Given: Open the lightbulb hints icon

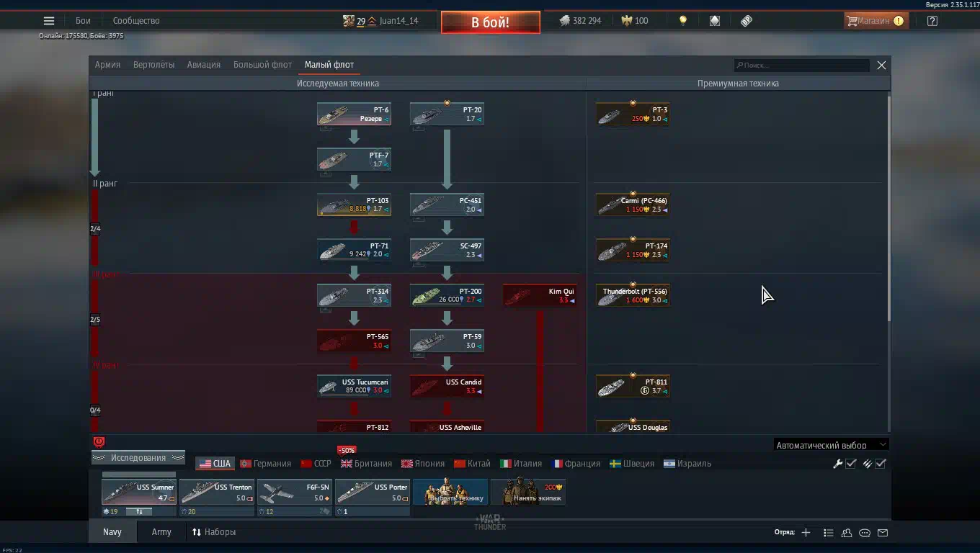Looking at the screenshot, I should point(683,21).
